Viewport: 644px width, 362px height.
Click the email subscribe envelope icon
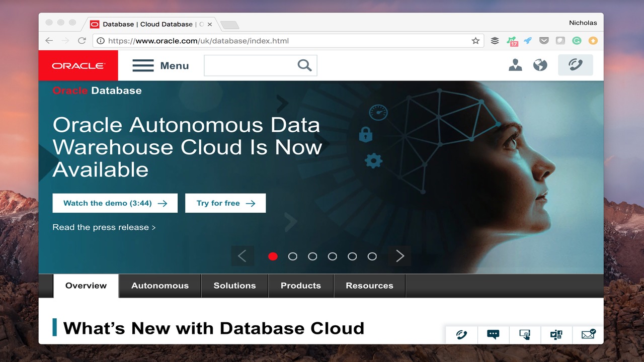(588, 334)
